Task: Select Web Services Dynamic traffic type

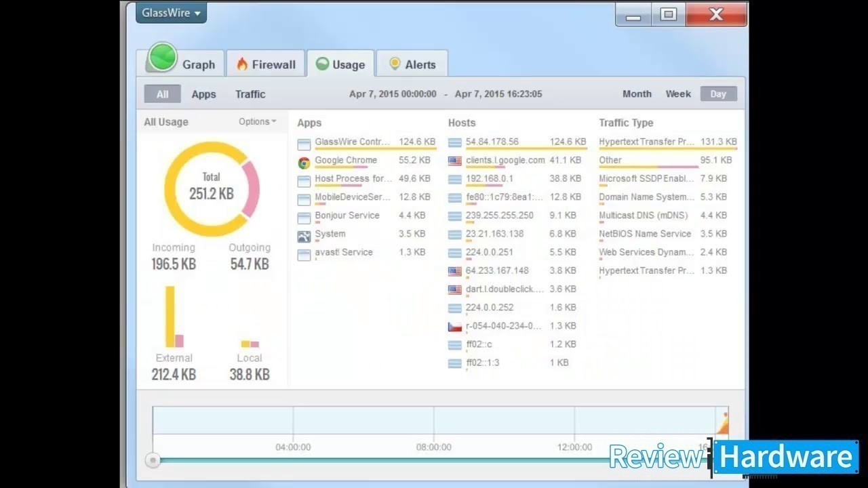Action: [x=646, y=251]
